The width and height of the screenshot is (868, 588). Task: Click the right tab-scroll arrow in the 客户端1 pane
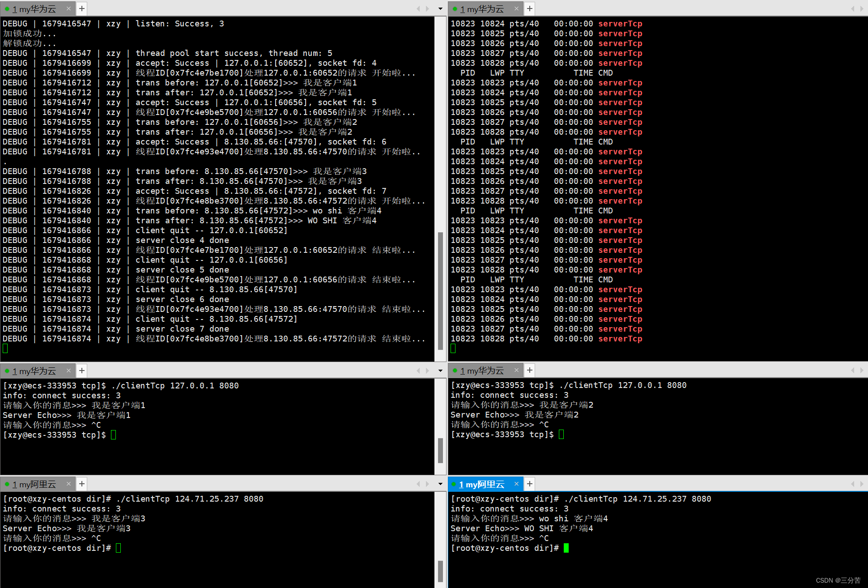427,371
